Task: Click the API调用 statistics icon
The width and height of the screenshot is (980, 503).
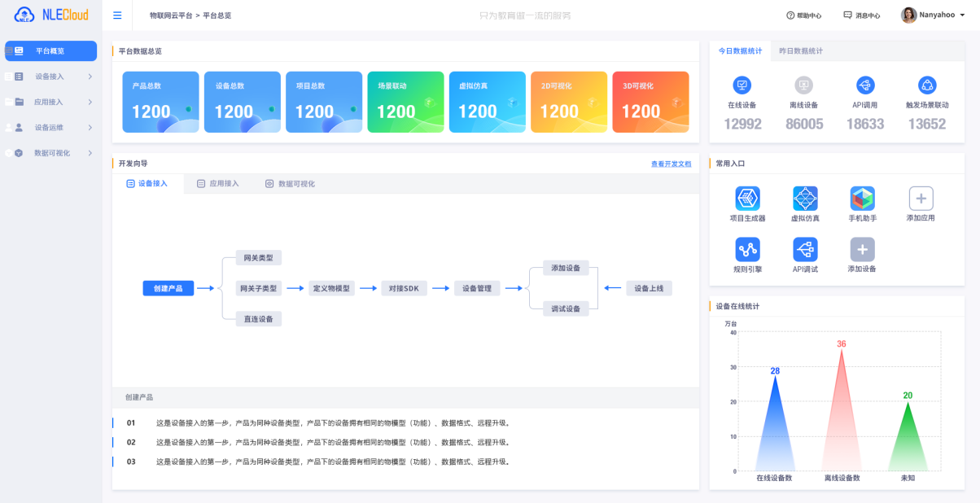Action: pos(865,85)
